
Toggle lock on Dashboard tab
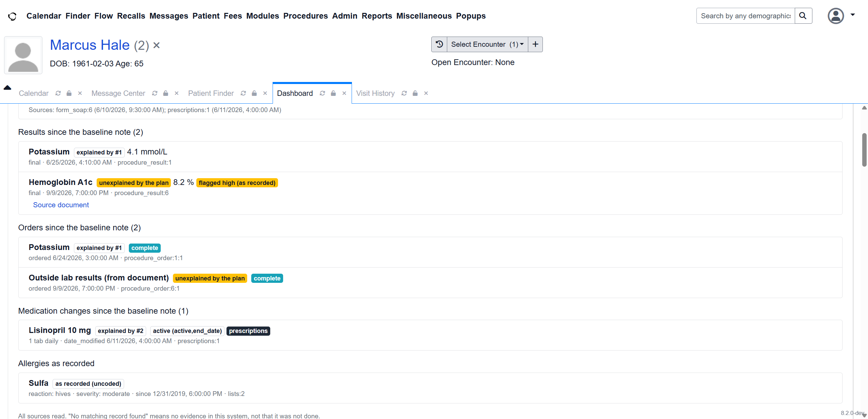coord(333,93)
